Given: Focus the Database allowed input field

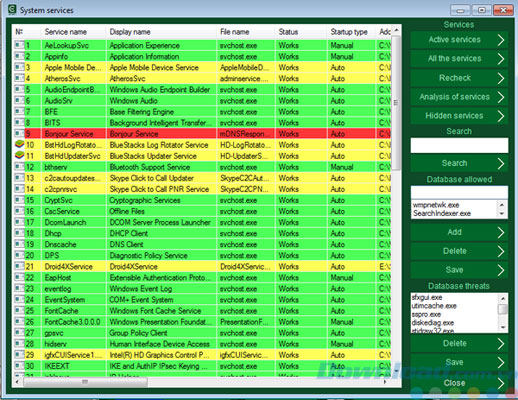Looking at the screenshot, I should pyautogui.click(x=459, y=192).
